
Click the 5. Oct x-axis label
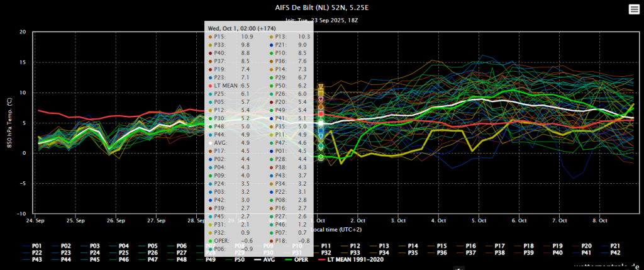tap(479, 221)
